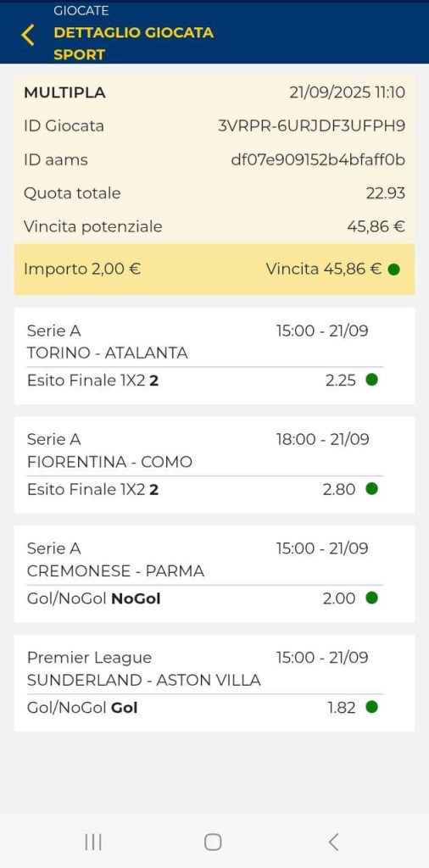Tap the Importo 2,00 € summary bar
The width and height of the screenshot is (429, 868).
coord(214,269)
